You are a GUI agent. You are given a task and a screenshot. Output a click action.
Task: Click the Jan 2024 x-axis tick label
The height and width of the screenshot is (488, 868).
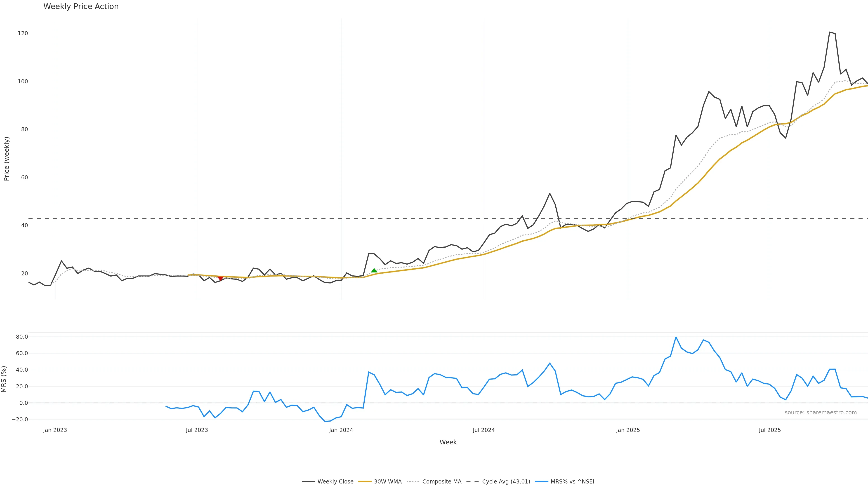point(341,430)
